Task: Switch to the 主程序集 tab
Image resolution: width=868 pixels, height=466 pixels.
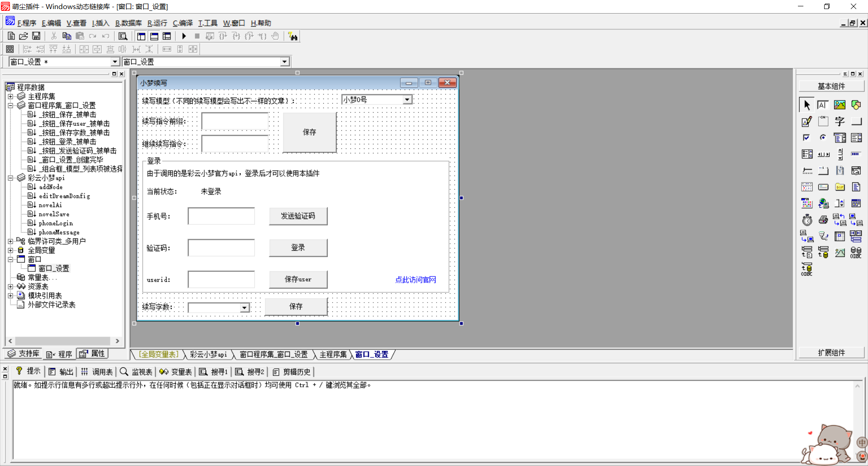Action: point(333,354)
